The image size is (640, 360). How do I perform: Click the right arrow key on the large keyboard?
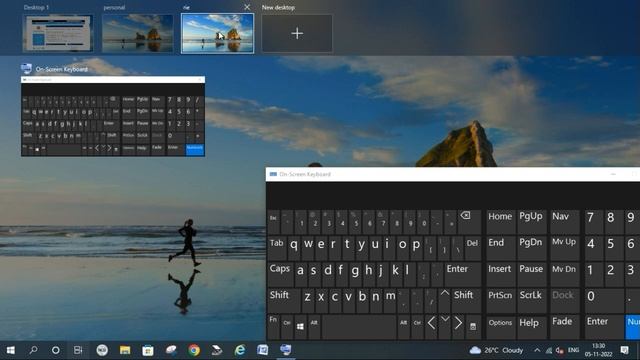[458, 327]
